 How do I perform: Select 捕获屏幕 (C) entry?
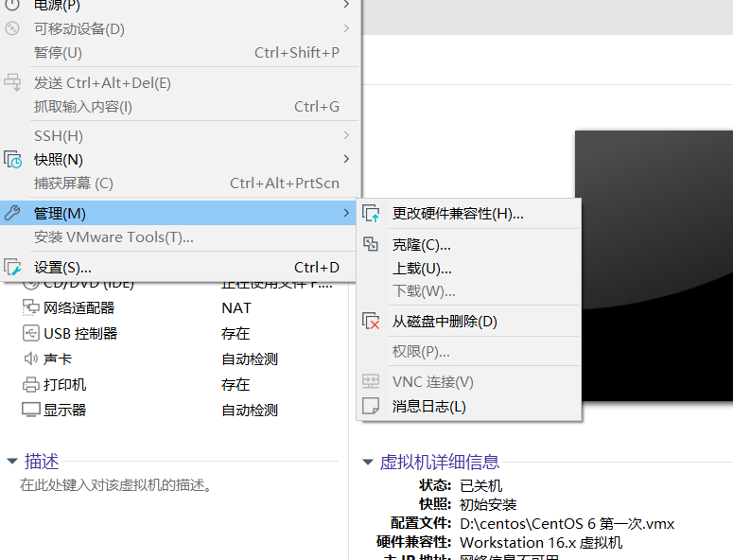[180, 184]
